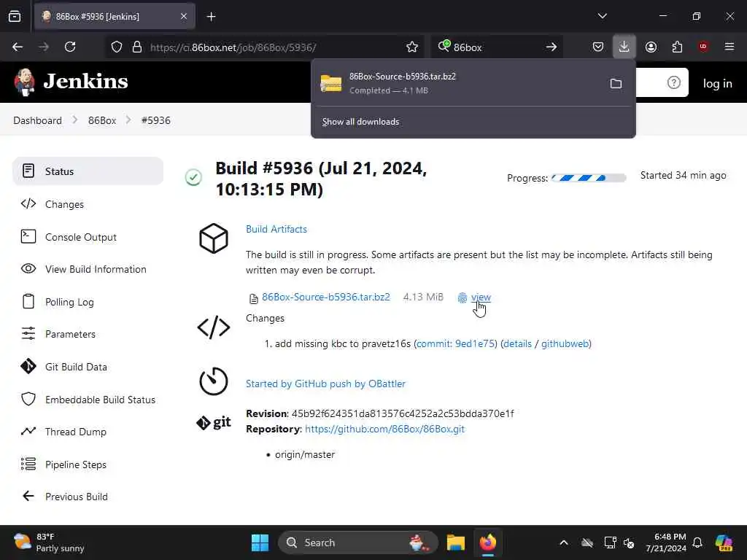Click the log in link

[718, 83]
